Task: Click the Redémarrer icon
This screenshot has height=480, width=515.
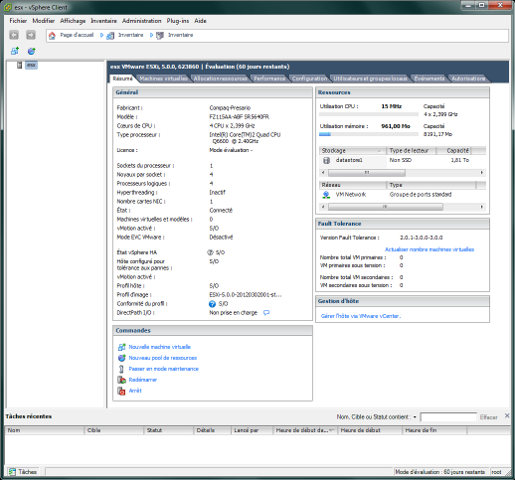Action: pos(122,380)
